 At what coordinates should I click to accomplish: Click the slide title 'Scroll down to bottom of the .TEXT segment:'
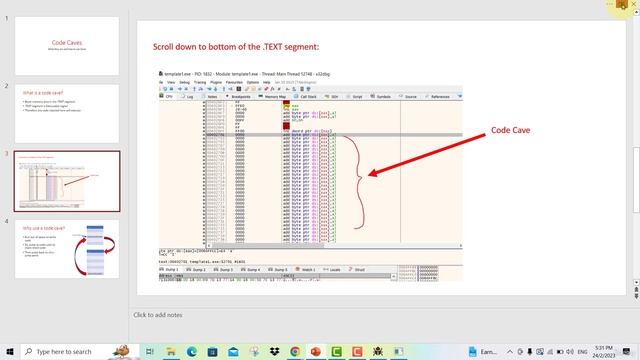point(236,47)
